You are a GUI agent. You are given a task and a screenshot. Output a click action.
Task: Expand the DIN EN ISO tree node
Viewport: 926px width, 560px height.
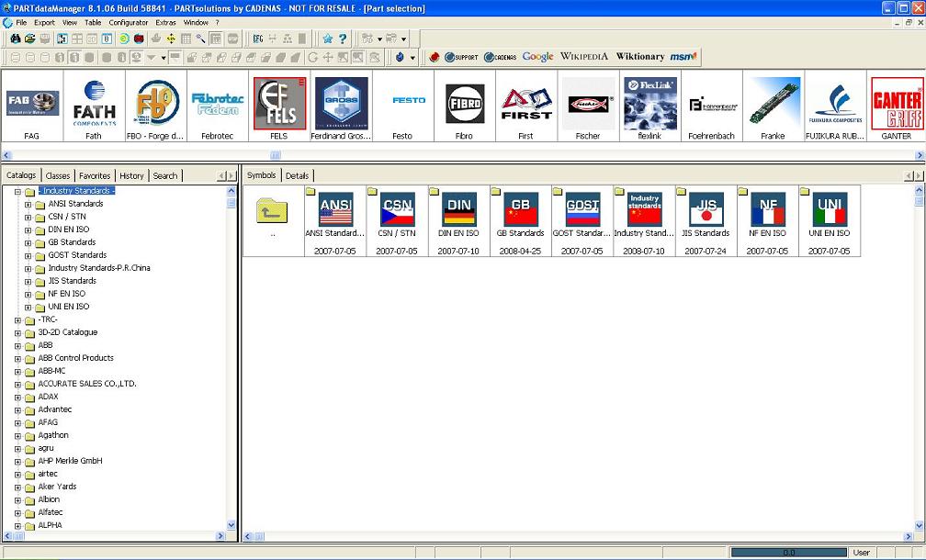click(x=28, y=230)
